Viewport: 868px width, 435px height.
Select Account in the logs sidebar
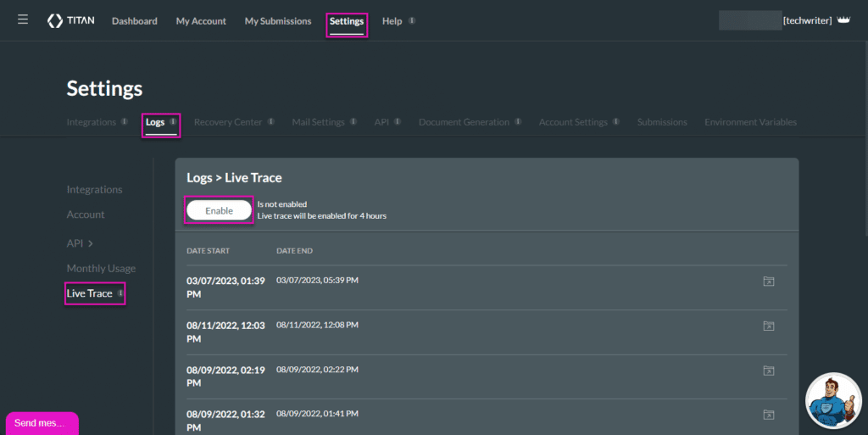[86, 215]
